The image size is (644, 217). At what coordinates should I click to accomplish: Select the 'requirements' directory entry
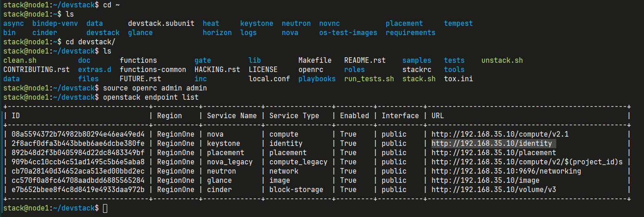point(411,32)
